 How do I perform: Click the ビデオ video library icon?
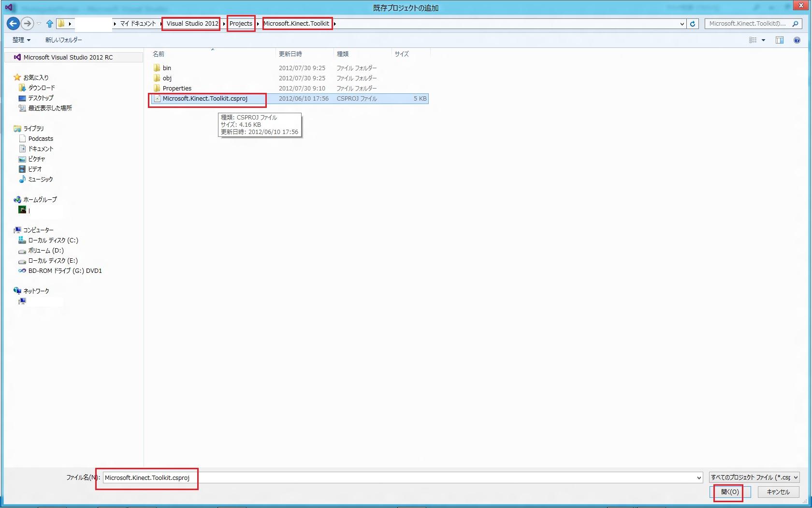coord(22,169)
